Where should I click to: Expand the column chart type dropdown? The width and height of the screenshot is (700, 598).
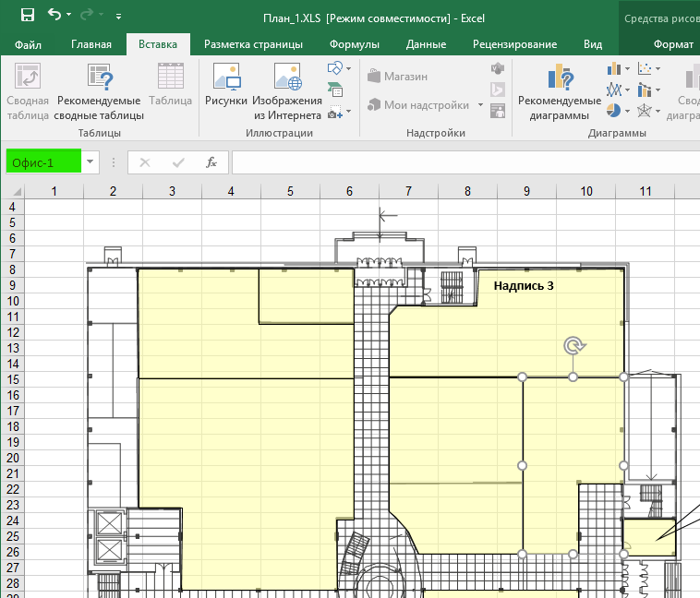coord(628,68)
